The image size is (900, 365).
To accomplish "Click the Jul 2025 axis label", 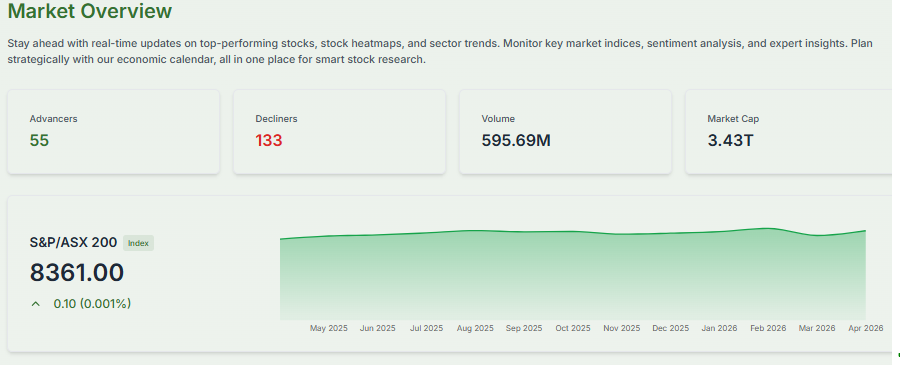I will [x=426, y=328].
